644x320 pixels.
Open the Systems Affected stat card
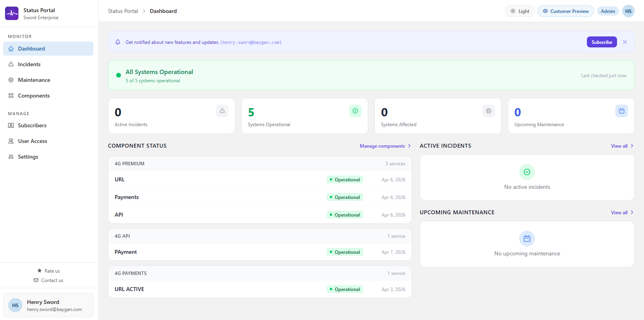pyautogui.click(x=438, y=116)
